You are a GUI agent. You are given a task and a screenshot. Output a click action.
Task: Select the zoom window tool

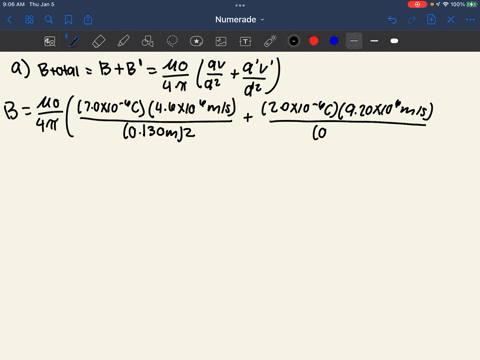[x=50, y=41]
